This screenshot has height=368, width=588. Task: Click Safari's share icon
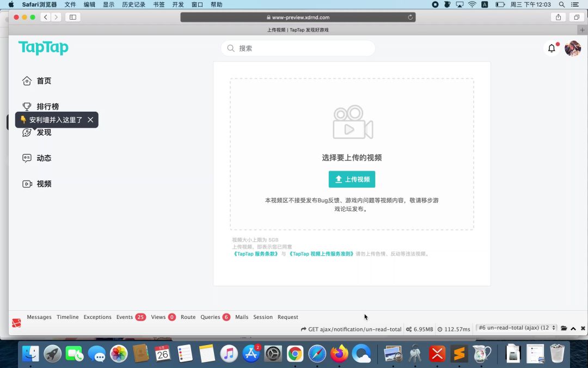pos(558,17)
